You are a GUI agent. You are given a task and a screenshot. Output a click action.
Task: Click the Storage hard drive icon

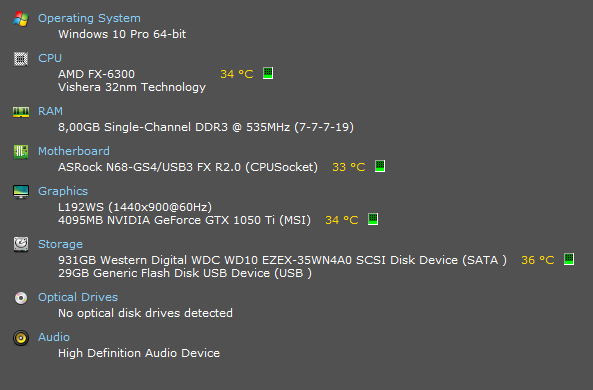(21, 244)
